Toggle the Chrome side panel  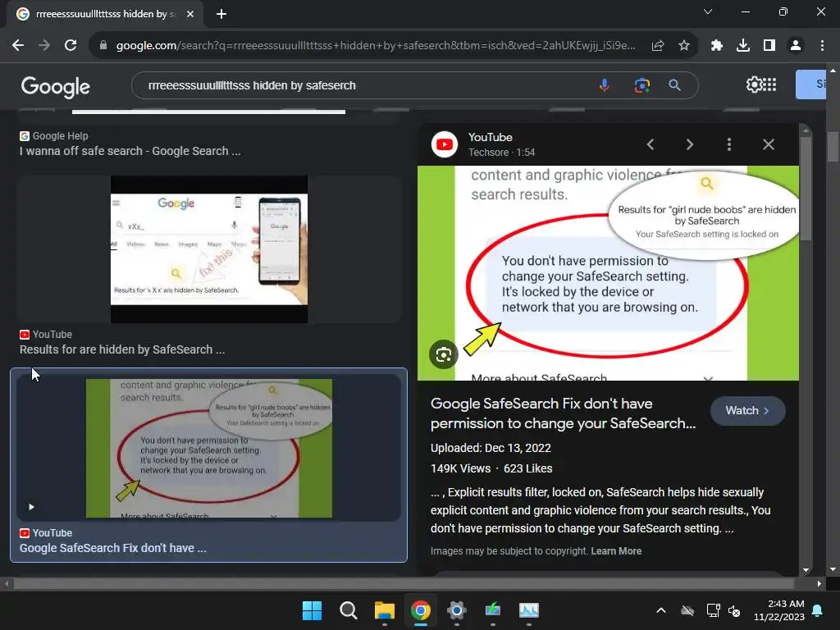coord(769,46)
